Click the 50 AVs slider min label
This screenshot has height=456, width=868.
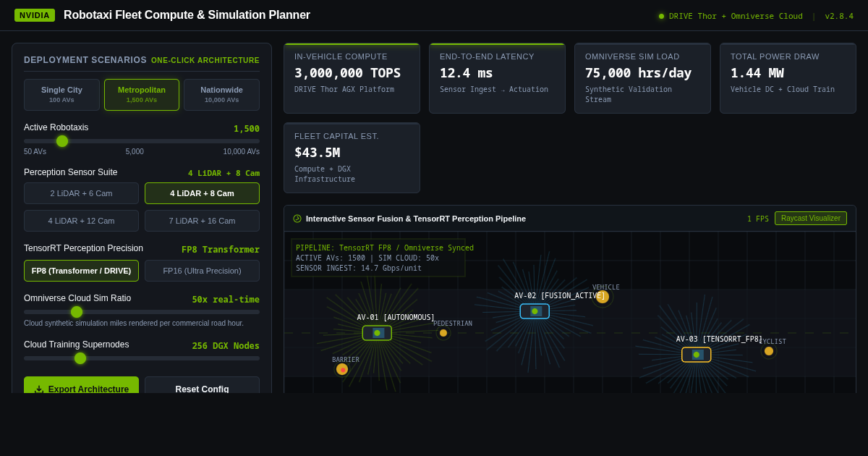click(x=35, y=152)
